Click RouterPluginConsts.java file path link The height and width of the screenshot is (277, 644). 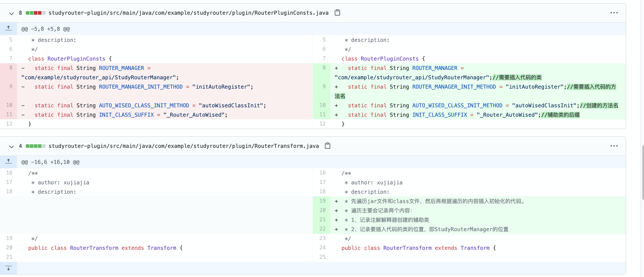point(188,13)
